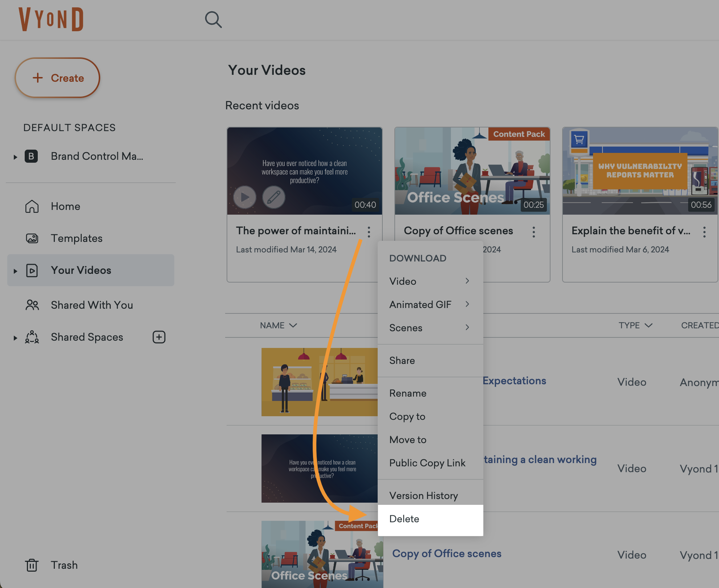Open Trash in sidebar

pyautogui.click(x=64, y=565)
